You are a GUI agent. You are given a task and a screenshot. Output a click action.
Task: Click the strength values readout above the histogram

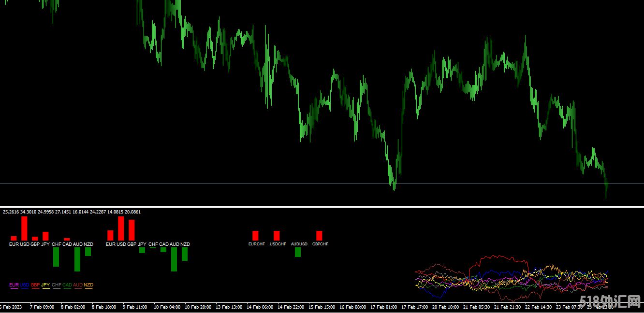click(72, 212)
